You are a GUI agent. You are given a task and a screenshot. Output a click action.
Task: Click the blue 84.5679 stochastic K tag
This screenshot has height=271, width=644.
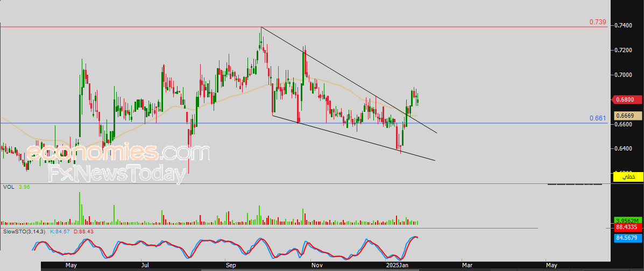click(x=628, y=237)
